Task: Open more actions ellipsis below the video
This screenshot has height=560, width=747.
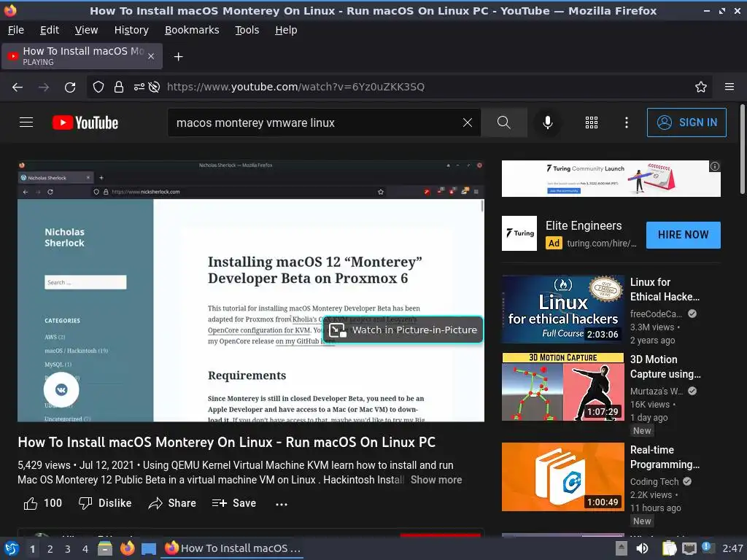Action: point(282,504)
